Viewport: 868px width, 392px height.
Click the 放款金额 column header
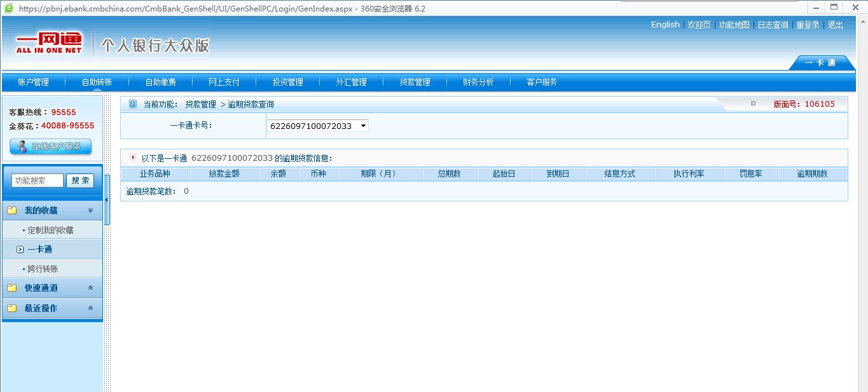click(x=224, y=173)
